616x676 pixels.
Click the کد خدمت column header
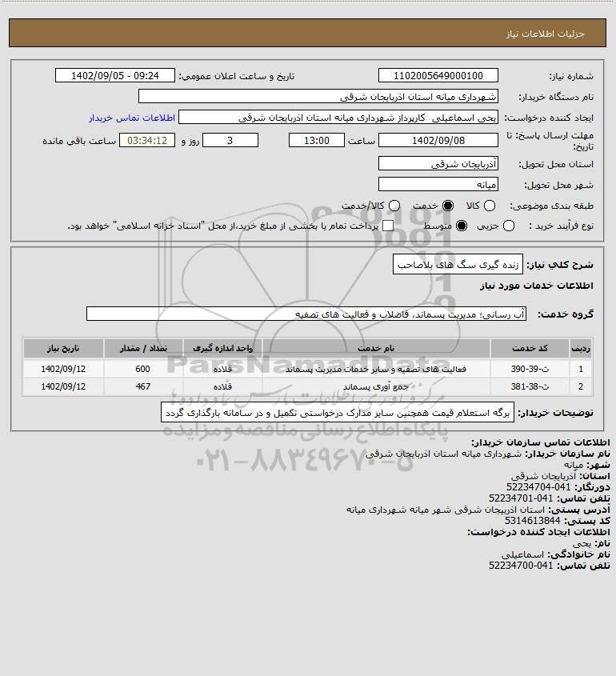pyautogui.click(x=530, y=348)
